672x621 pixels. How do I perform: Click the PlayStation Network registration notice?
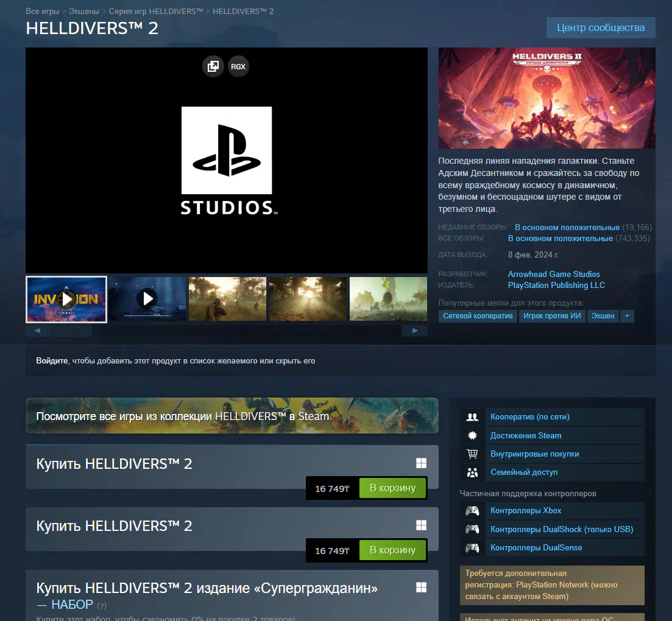pos(552,585)
